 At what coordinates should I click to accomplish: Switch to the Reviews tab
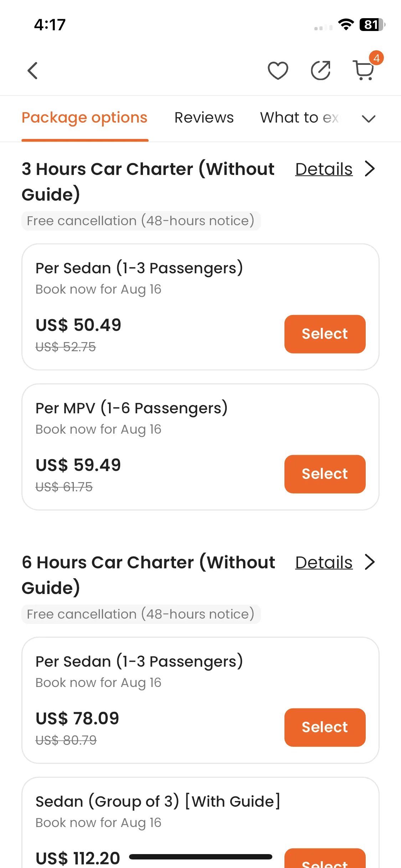pos(204,118)
